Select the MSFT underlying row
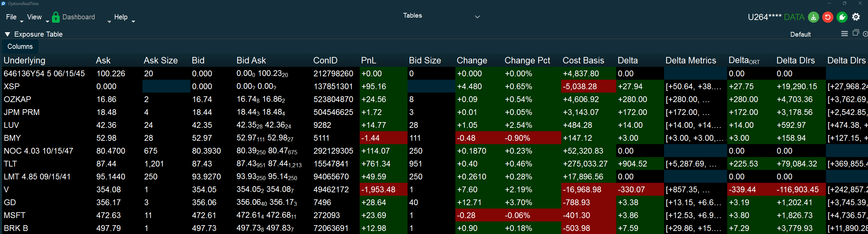The image size is (868, 234). point(15,215)
